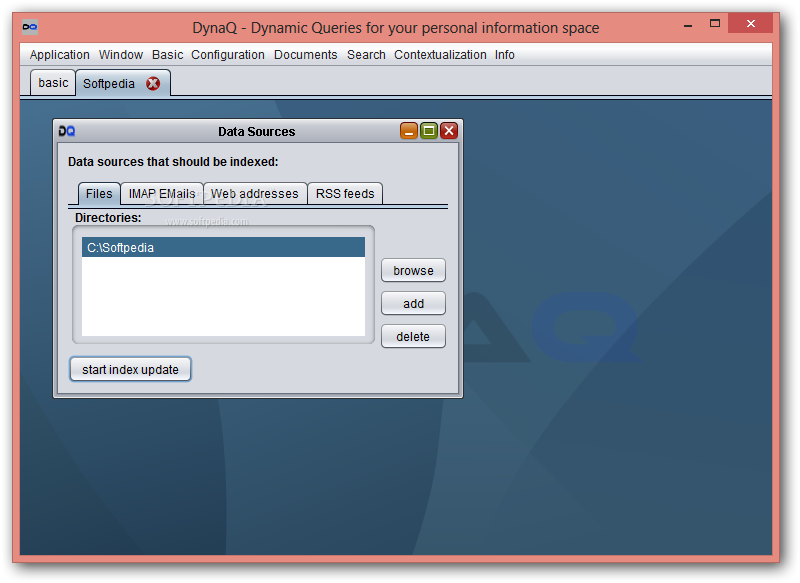Open the Search menu

tap(366, 55)
